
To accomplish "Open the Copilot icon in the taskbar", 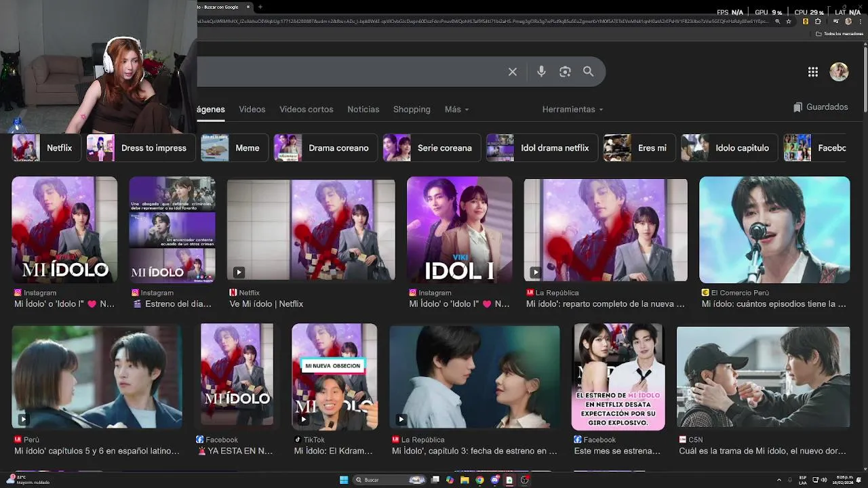I will pyautogui.click(x=450, y=480).
